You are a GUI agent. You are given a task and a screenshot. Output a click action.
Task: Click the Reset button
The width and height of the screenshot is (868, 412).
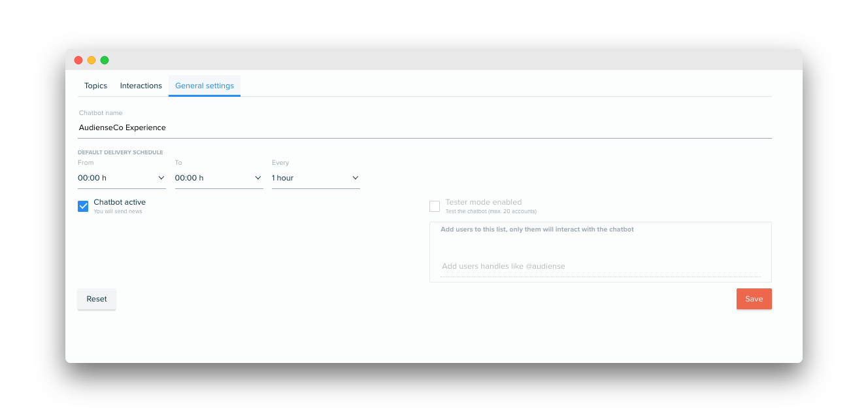click(97, 299)
